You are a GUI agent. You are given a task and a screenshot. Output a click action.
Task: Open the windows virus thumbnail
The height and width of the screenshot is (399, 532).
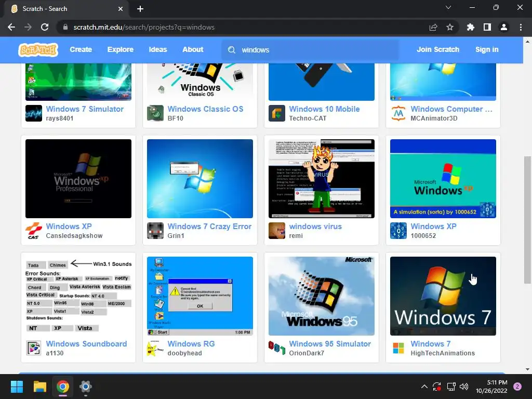tap(322, 179)
